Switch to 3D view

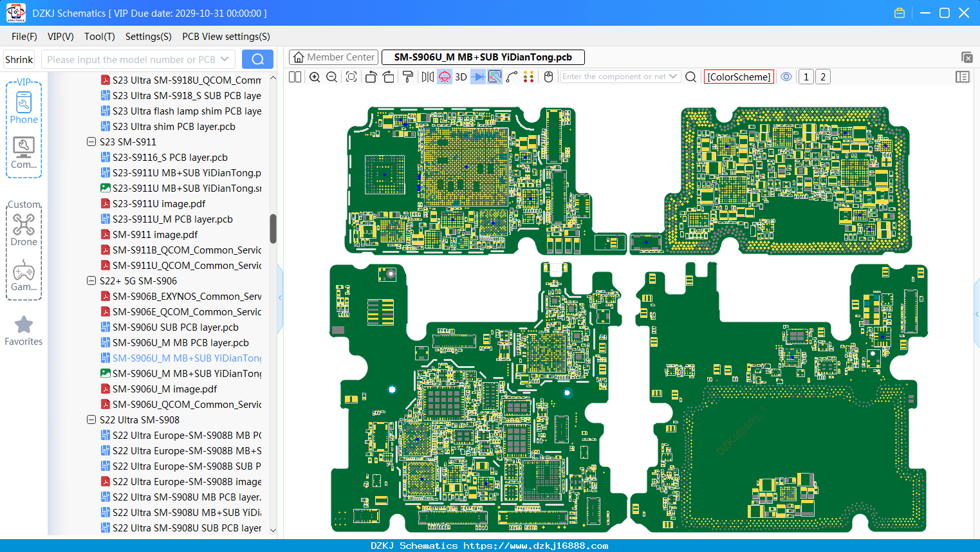coord(461,77)
